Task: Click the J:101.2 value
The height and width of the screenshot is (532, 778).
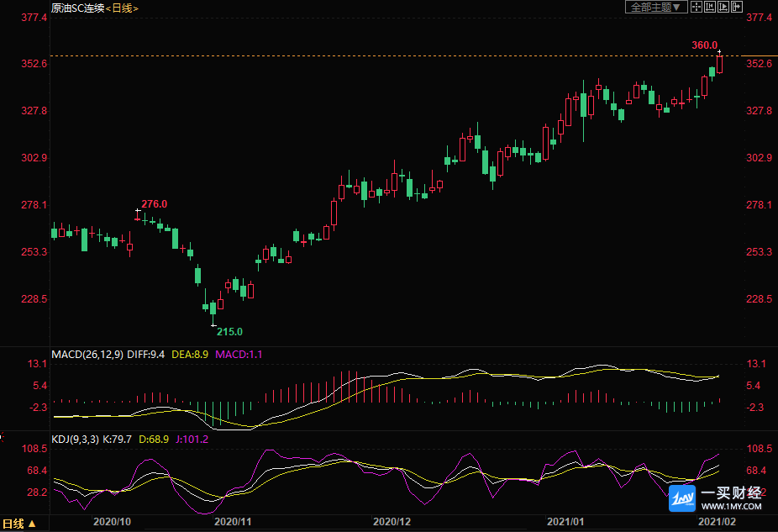Action: [x=192, y=440]
